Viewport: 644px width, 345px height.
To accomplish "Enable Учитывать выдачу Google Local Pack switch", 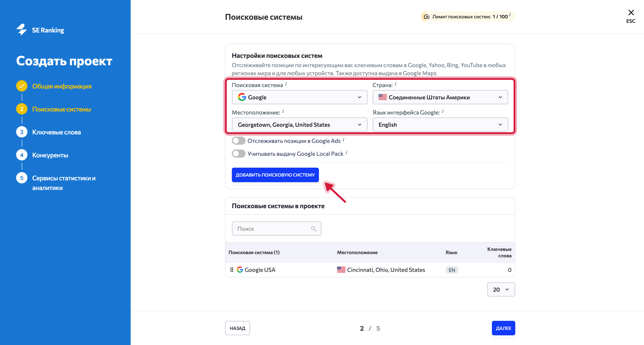I will 239,153.
